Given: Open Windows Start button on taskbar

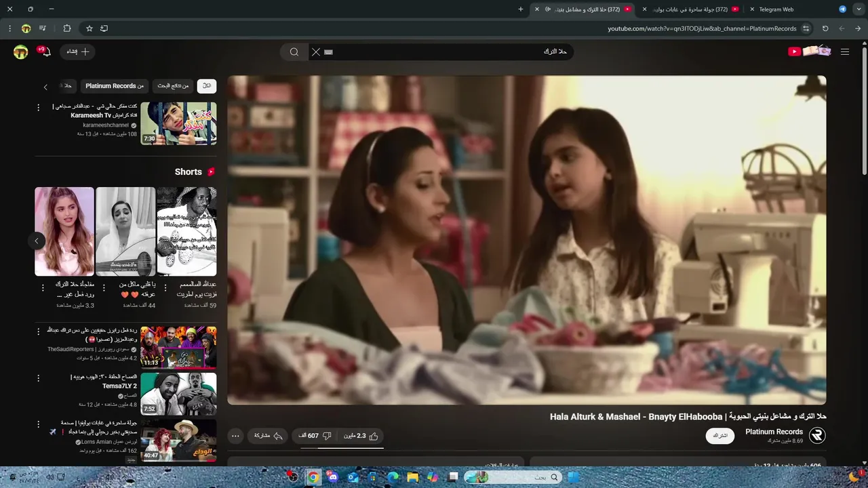Looking at the screenshot, I should (573, 477).
